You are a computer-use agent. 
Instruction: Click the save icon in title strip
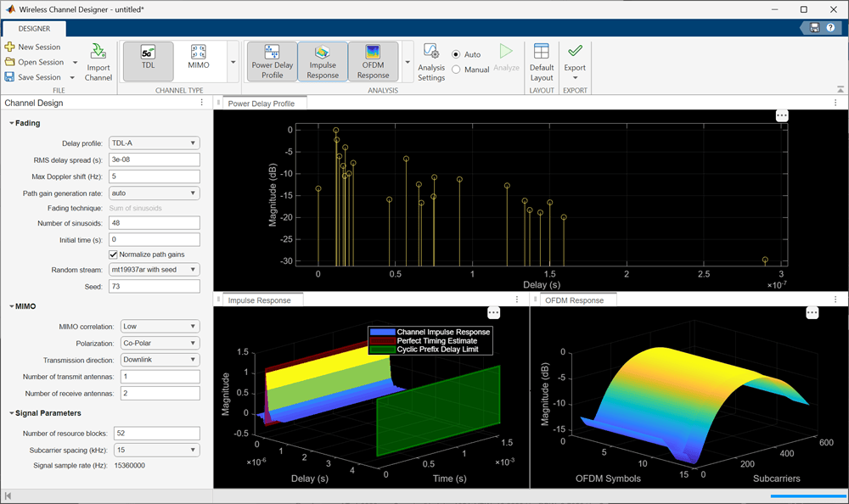[x=814, y=28]
